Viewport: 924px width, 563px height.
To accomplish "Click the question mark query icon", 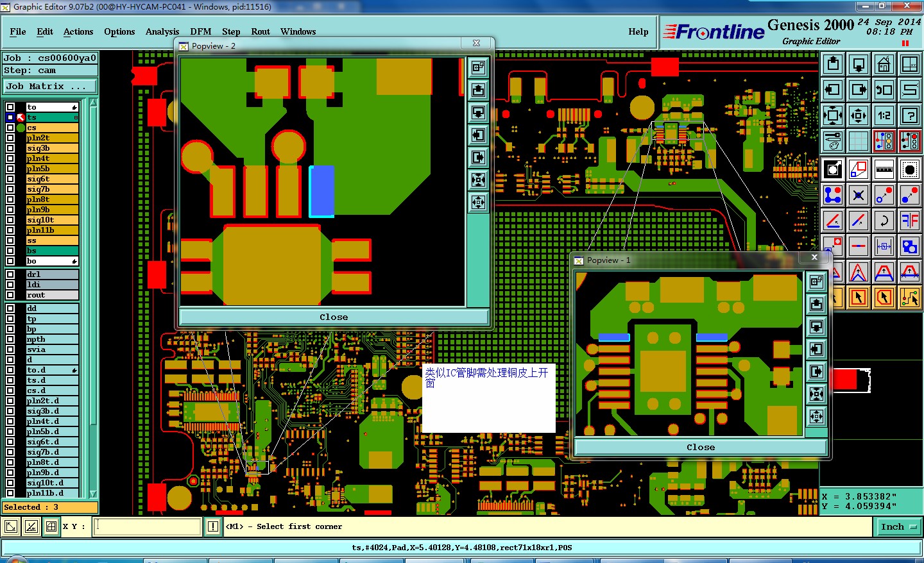I will pos(910,115).
